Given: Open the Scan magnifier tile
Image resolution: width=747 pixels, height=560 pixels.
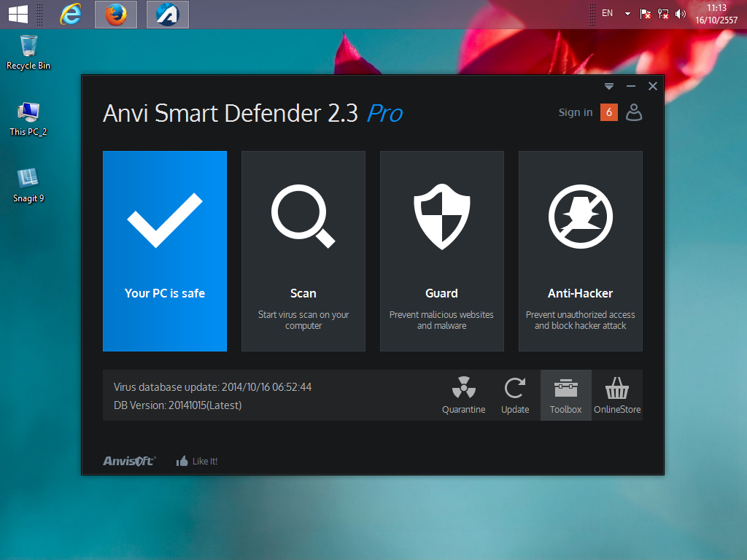Looking at the screenshot, I should (x=303, y=251).
